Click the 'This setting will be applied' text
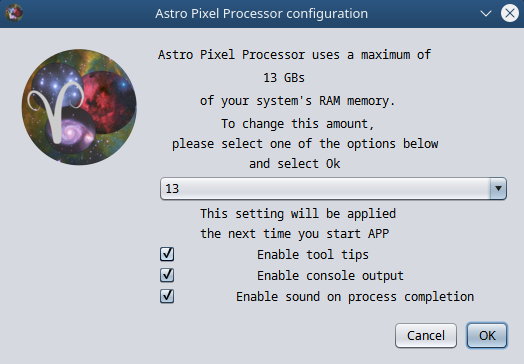524x364 pixels. pos(298,214)
